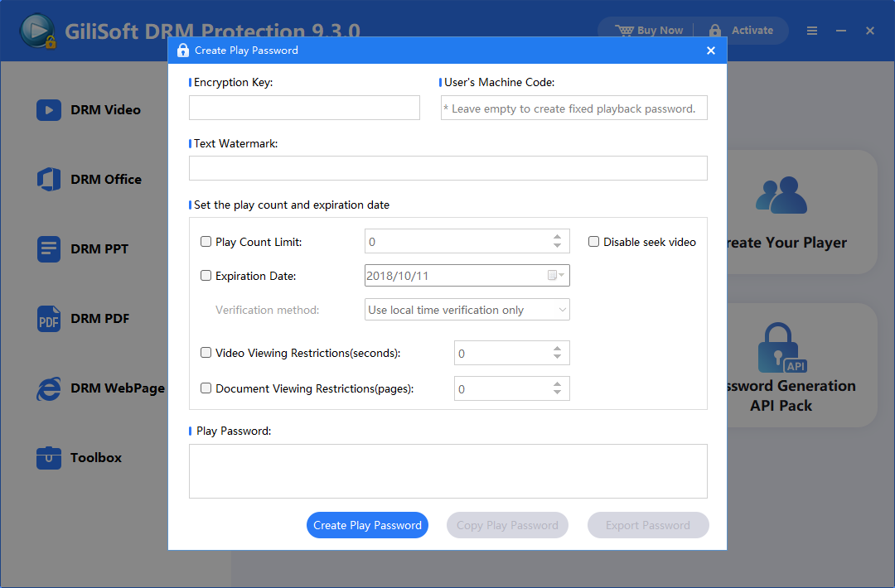Decrease Document Viewing Restrictions pages value
Viewport: 895px width, 588px height.
coord(557,393)
